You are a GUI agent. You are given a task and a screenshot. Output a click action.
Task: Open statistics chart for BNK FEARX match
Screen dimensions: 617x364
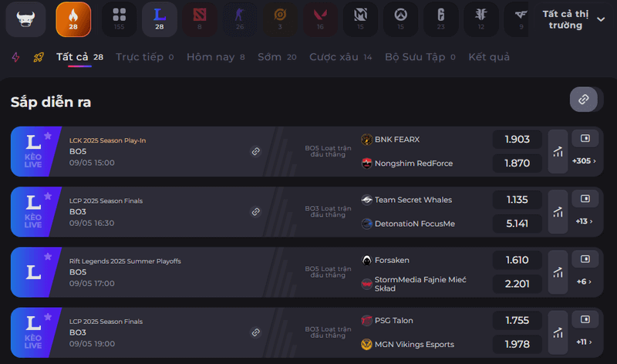click(557, 152)
